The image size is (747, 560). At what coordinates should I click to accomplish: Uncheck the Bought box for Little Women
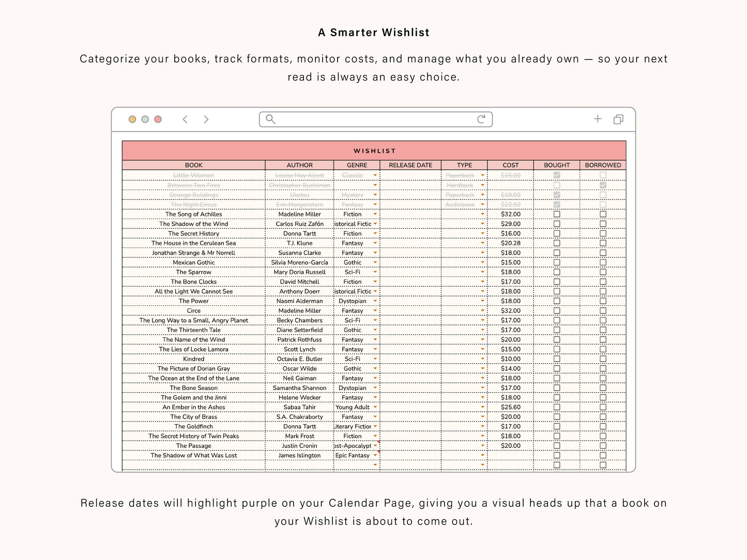pos(557,175)
